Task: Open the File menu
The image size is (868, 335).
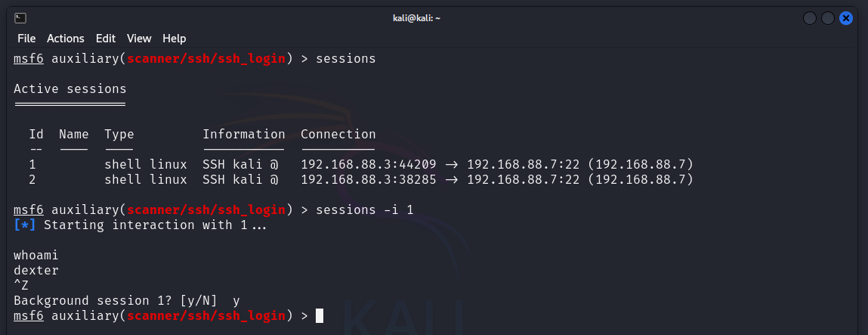Action: click(x=26, y=38)
